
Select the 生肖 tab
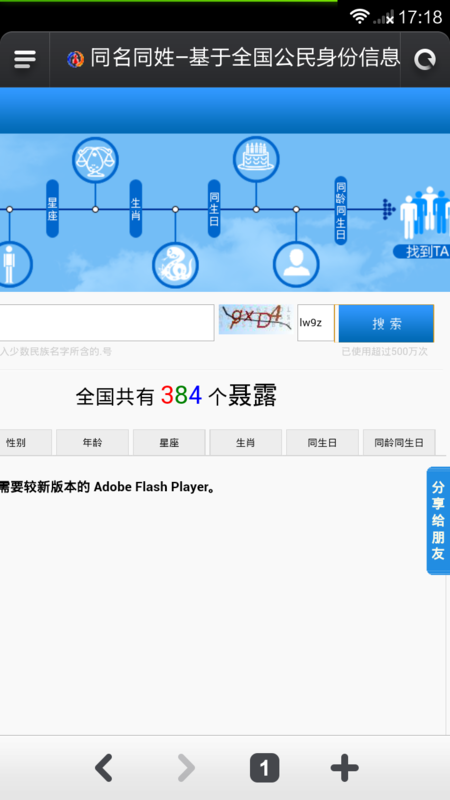(x=245, y=442)
